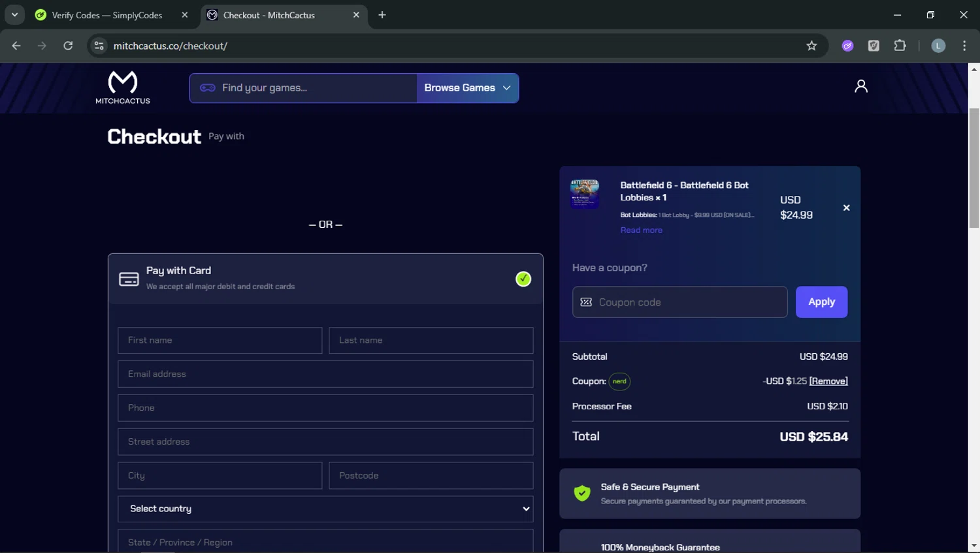Image resolution: width=980 pixels, height=553 pixels.
Task: Click the Battlefield 6 Bot Lobbies title
Action: click(684, 191)
